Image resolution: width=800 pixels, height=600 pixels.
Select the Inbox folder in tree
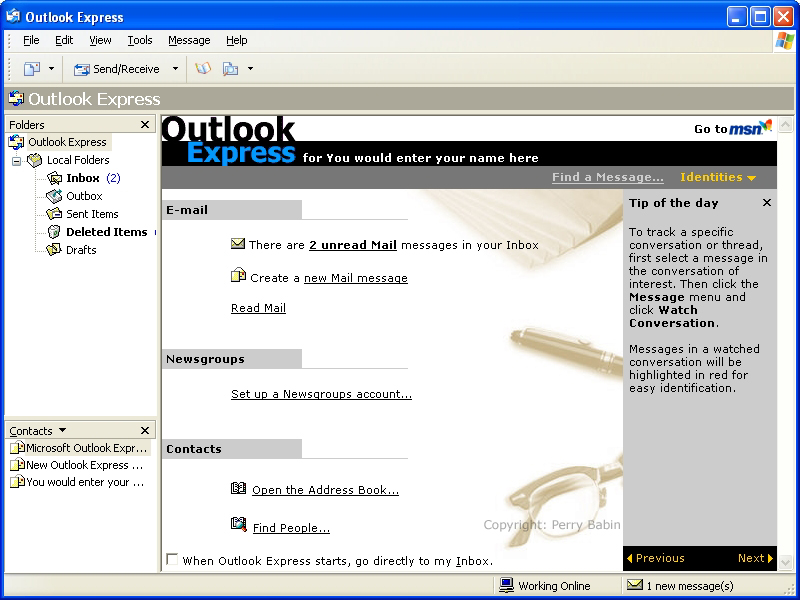(83, 178)
